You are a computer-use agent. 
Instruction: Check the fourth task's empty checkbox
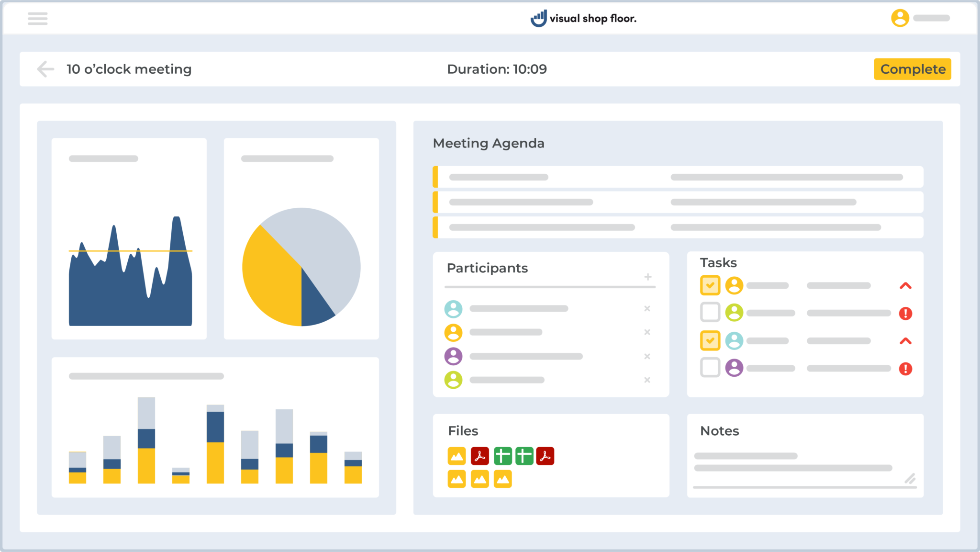pyautogui.click(x=710, y=368)
